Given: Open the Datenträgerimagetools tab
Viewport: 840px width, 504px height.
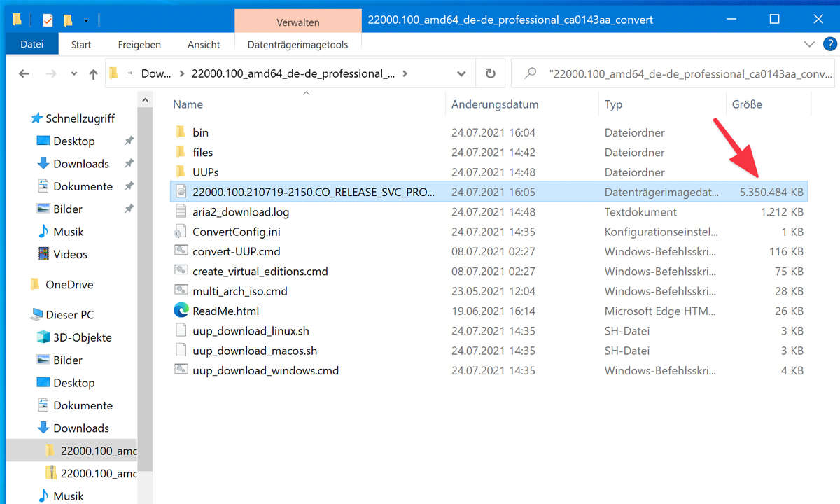Looking at the screenshot, I should [x=297, y=44].
